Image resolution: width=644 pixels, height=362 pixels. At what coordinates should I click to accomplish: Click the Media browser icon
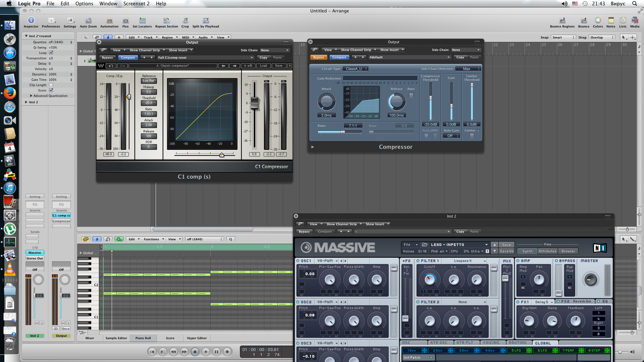pos(635,20)
